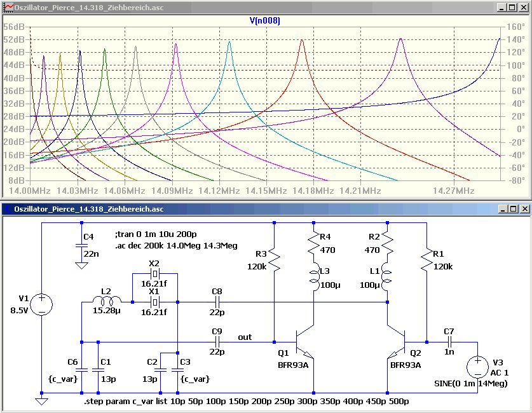Click the V3 AC source symbol
This screenshot has height=413, width=532.
click(x=477, y=367)
